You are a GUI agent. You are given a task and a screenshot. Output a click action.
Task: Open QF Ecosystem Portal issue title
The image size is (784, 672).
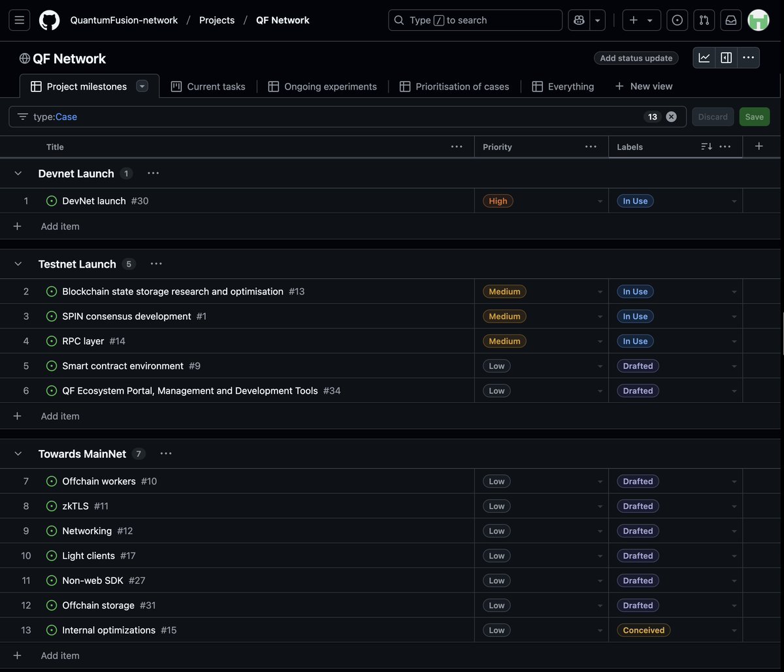click(x=190, y=391)
